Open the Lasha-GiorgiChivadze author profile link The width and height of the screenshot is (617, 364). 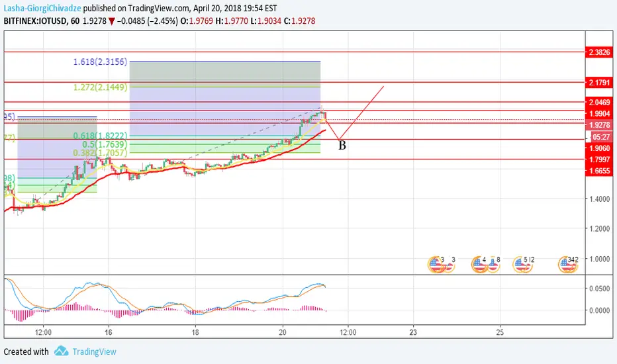point(42,8)
